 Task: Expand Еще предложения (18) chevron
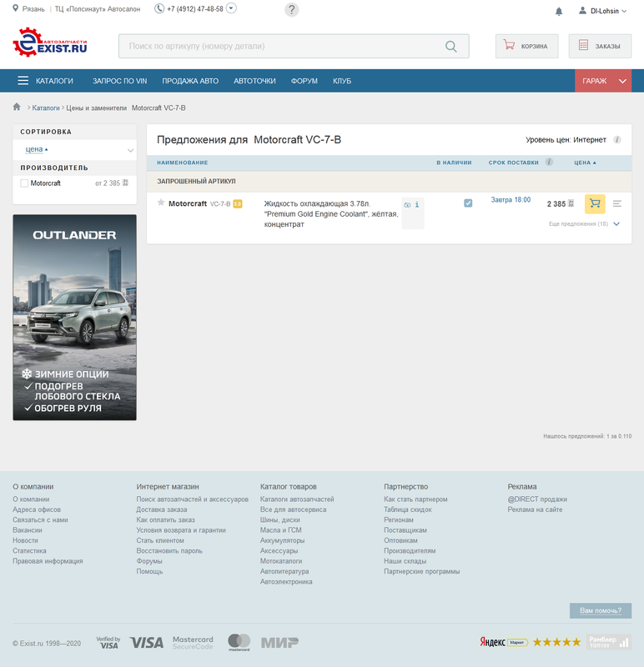click(616, 223)
